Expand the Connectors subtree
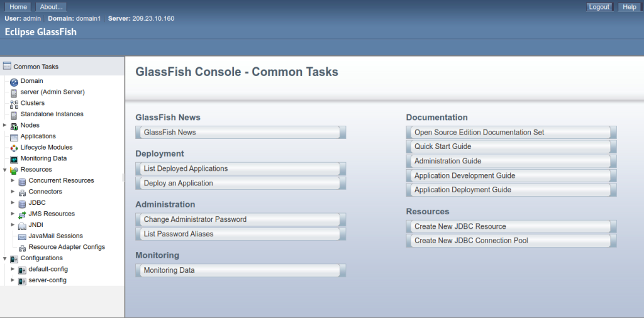 pos(13,191)
